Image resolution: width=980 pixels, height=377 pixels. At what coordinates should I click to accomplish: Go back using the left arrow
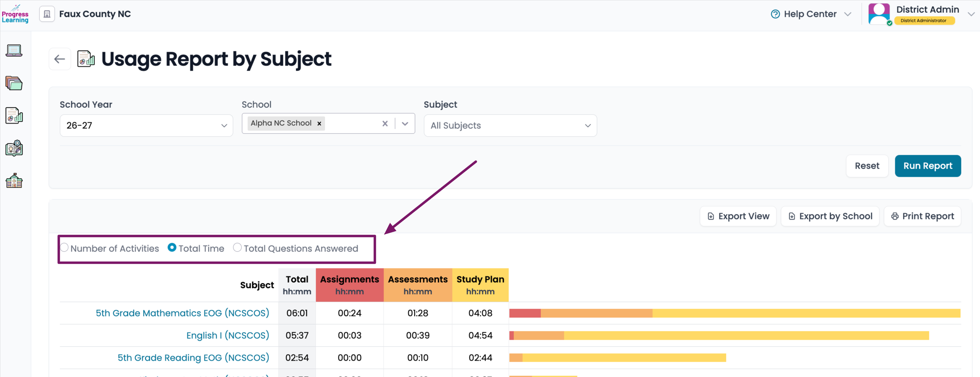coord(60,59)
